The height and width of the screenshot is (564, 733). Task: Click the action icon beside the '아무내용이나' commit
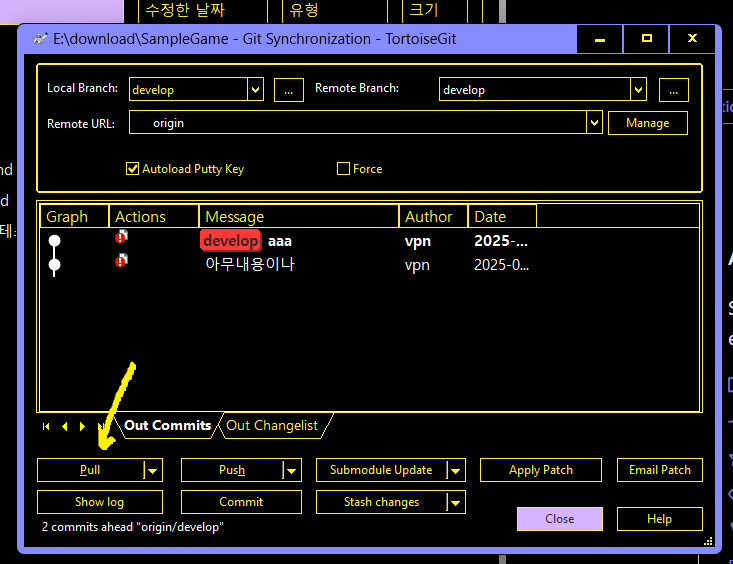tap(121, 260)
